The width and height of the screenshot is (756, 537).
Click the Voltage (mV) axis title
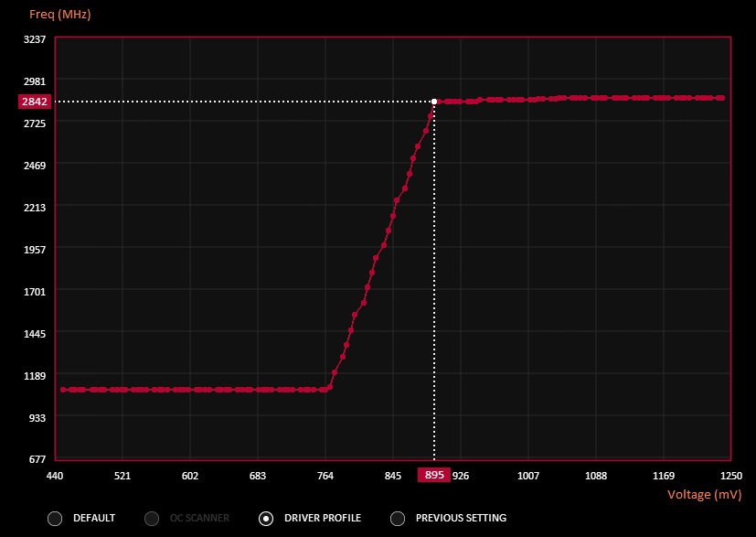pos(705,494)
